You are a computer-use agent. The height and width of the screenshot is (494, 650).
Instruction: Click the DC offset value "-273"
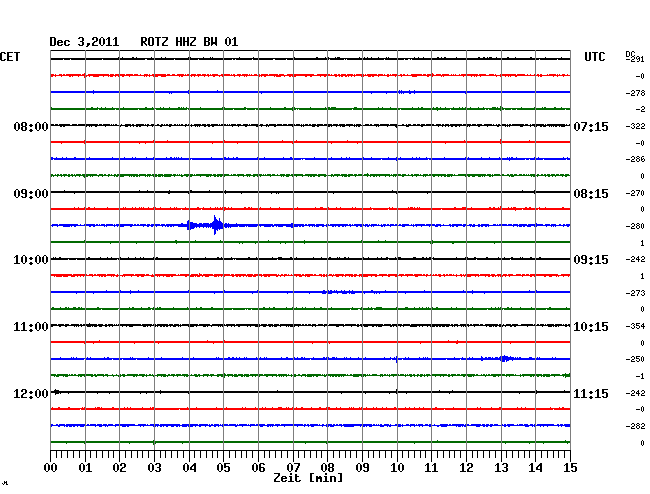635,293
